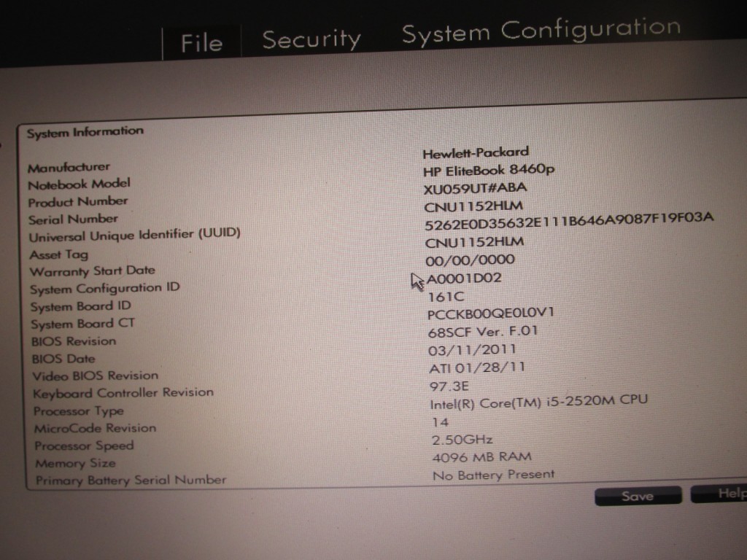Click the Serial Number label
The image size is (747, 560).
click(x=73, y=219)
